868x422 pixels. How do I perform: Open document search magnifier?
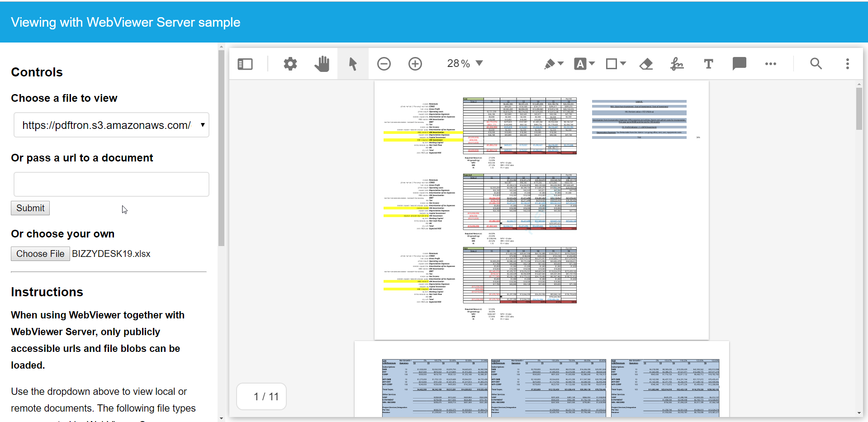tap(816, 64)
